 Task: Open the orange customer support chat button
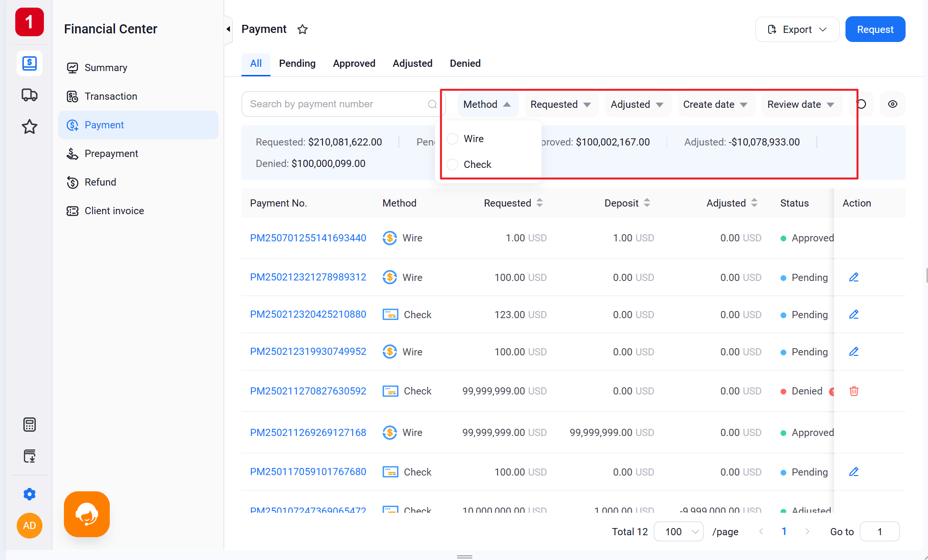(87, 514)
